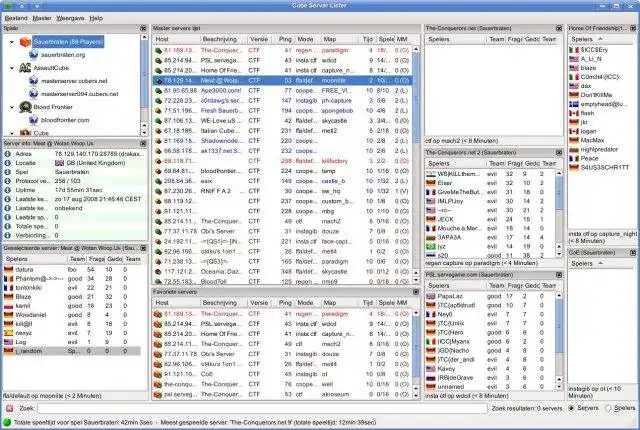Select masterserver.cubers.net entry
This screenshot has height=430, width=640.
point(74,81)
